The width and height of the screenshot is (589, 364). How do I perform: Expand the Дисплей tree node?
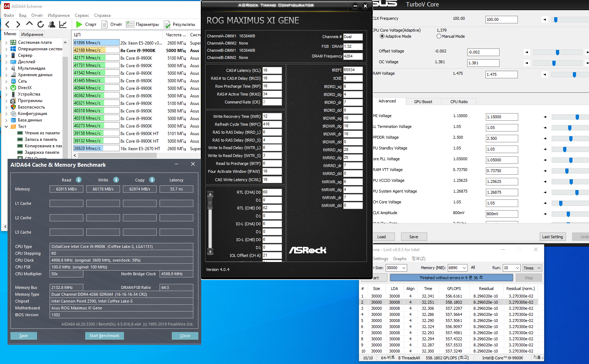(x=6, y=62)
